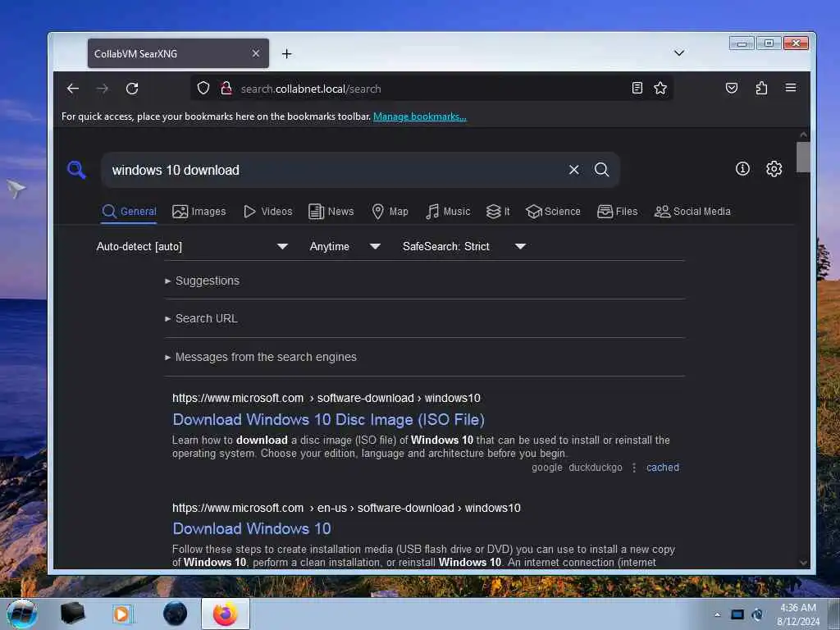Open Download Windows 10 Disc Image link
This screenshot has width=840, height=630.
tap(328, 420)
